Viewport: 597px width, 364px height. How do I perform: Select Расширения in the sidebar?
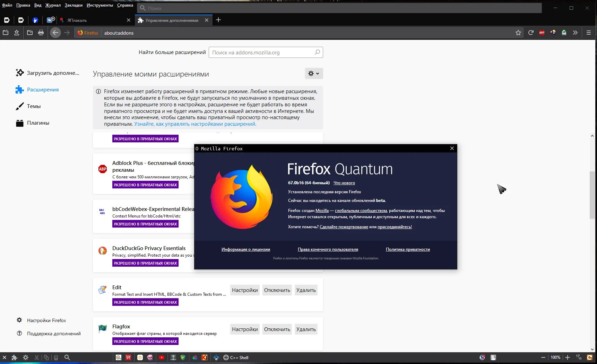37,90
